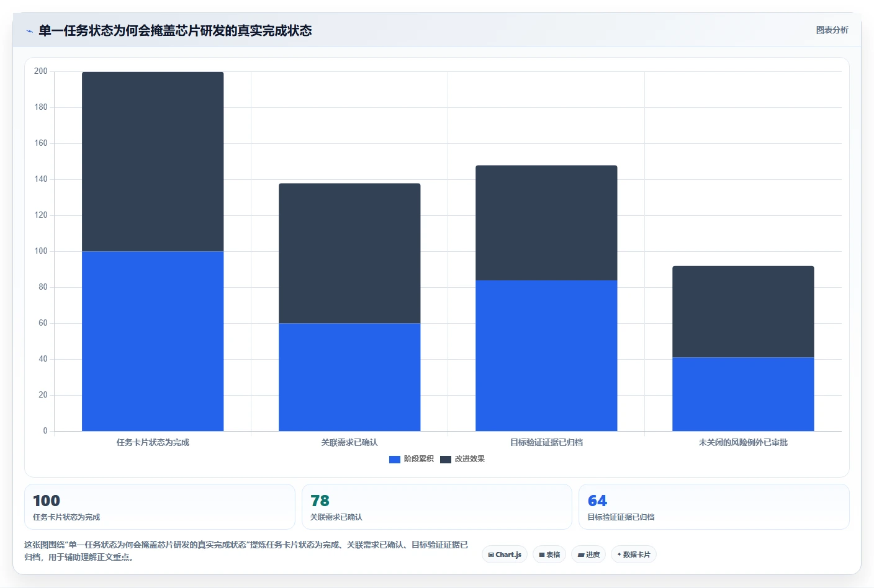Toggle the 改进效果 legend swatch
Screen dimensions: 874x588
coord(446,460)
